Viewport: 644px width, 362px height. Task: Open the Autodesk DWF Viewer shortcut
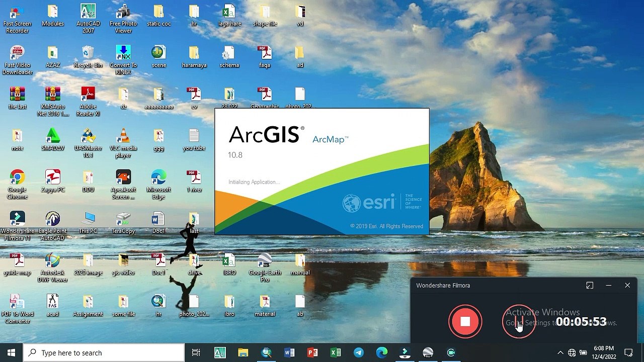[x=53, y=267]
